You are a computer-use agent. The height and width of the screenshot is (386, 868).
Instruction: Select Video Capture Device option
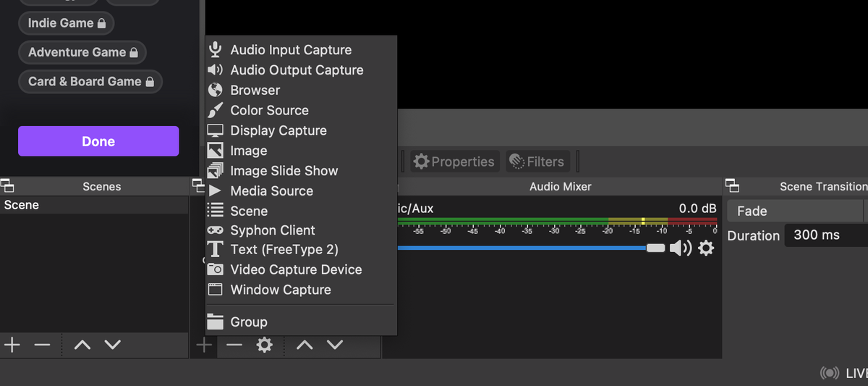pos(296,269)
